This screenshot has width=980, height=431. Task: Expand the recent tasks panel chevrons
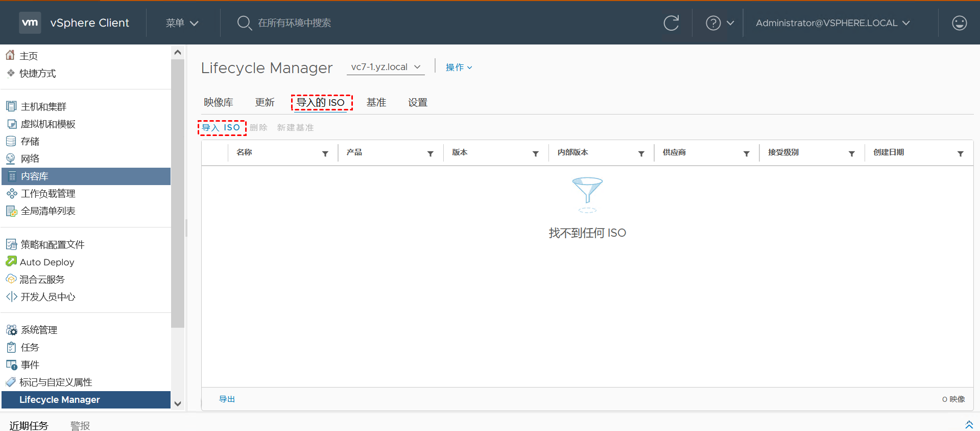point(969,425)
